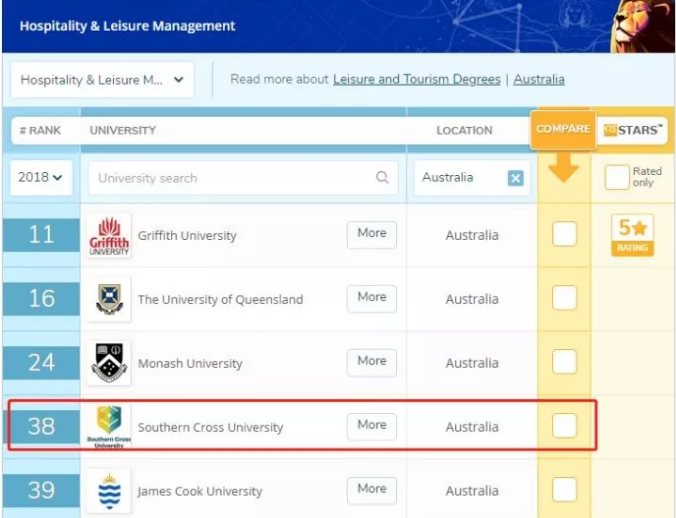Click the University search input field
The width and height of the screenshot is (676, 518).
pos(243,178)
